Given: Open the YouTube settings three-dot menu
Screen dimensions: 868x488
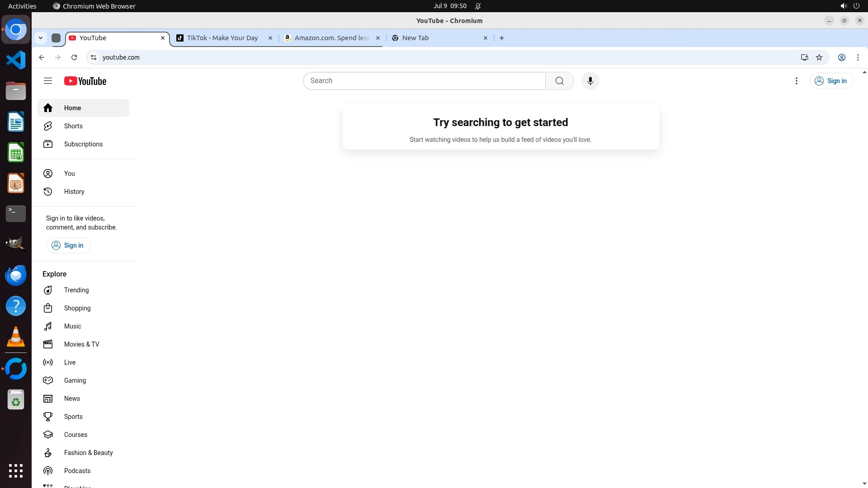Looking at the screenshot, I should [796, 81].
